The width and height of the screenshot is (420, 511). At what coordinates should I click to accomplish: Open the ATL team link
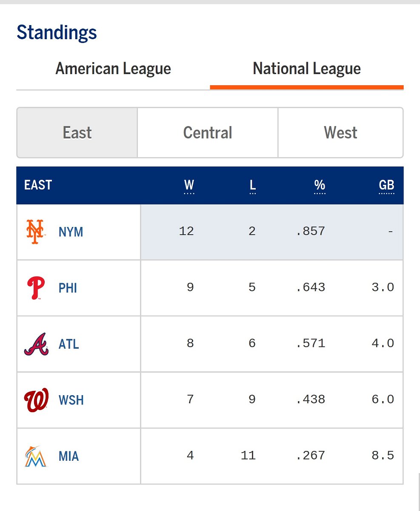coord(69,344)
